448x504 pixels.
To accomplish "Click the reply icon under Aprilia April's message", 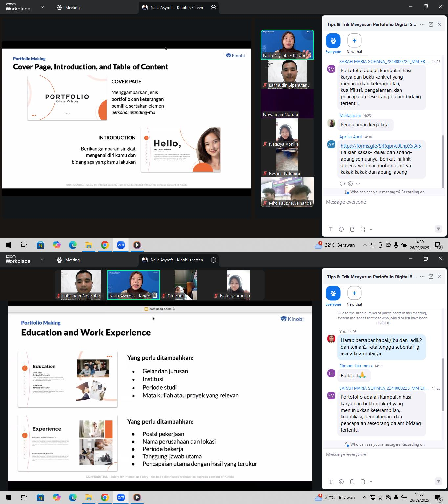I will (342, 184).
